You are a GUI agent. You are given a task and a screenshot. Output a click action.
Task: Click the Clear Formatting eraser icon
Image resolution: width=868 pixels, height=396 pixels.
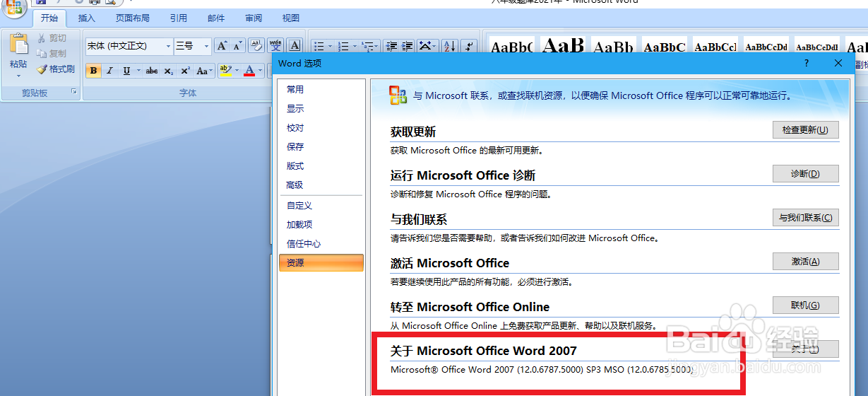(x=256, y=46)
